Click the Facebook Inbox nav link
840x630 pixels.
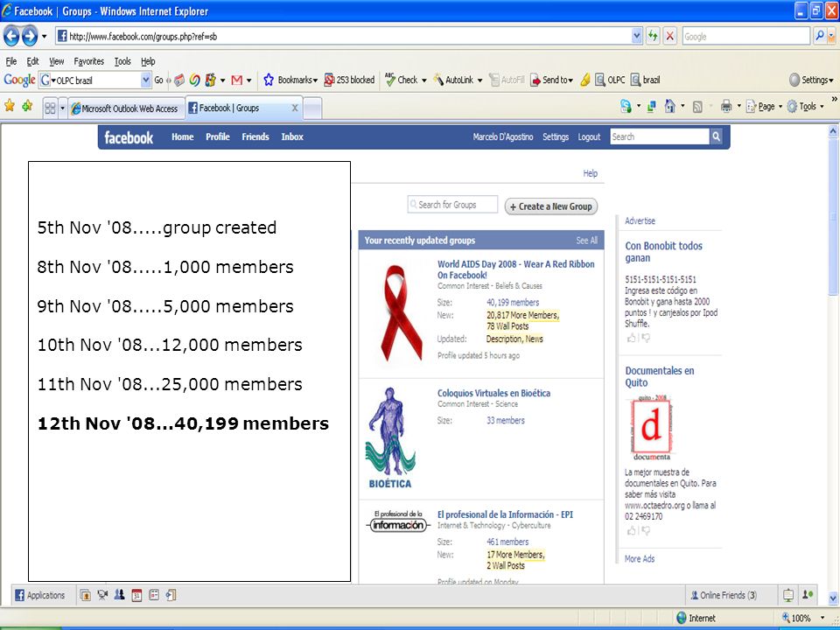pyautogui.click(x=292, y=136)
